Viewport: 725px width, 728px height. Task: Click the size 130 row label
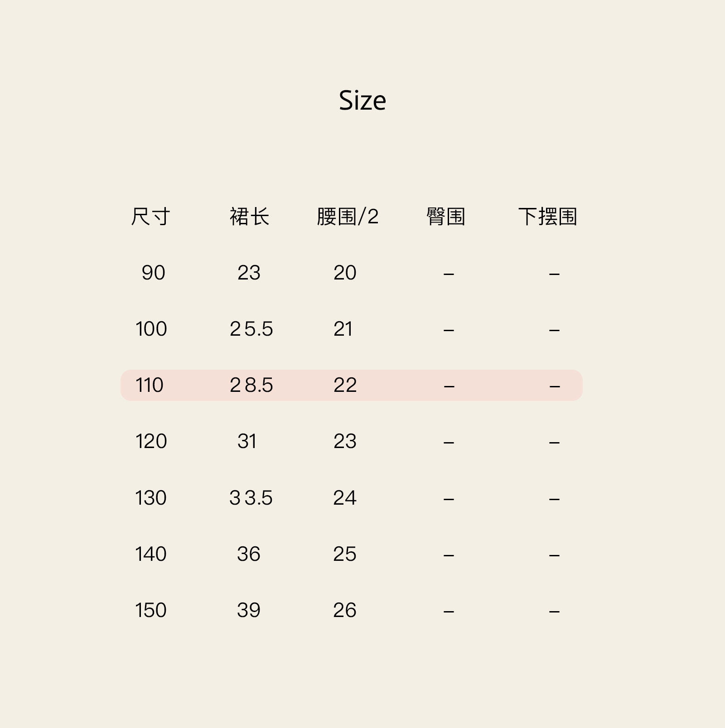[x=151, y=498]
